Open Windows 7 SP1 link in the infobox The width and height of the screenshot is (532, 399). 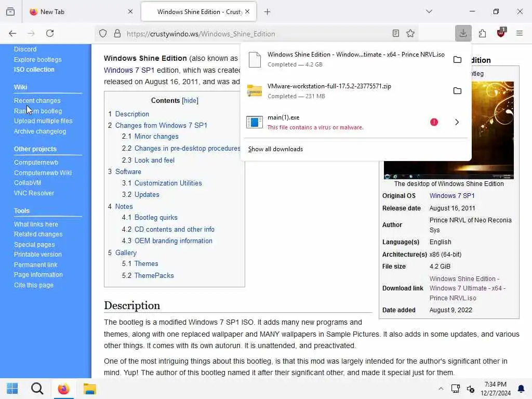[x=452, y=196]
